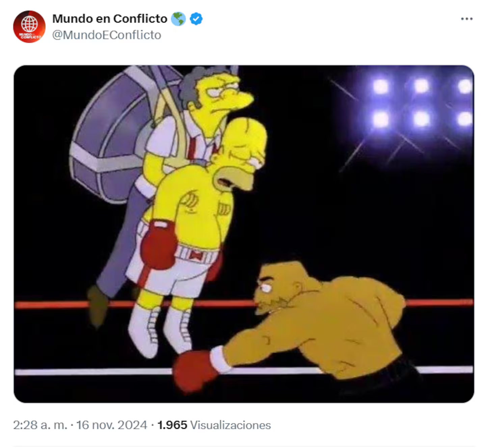Click the 16 nov. 2024 date
The width and height of the screenshot is (486, 448).
tap(112, 425)
